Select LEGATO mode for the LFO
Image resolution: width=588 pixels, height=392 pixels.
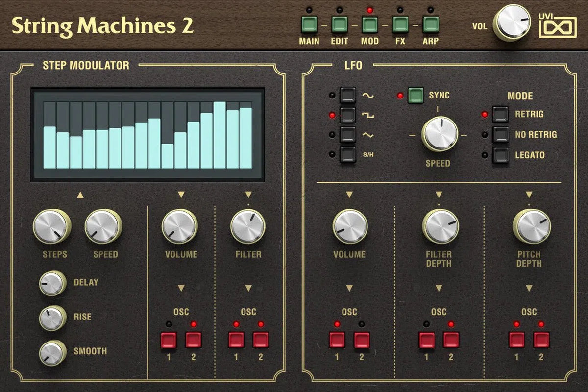point(501,154)
